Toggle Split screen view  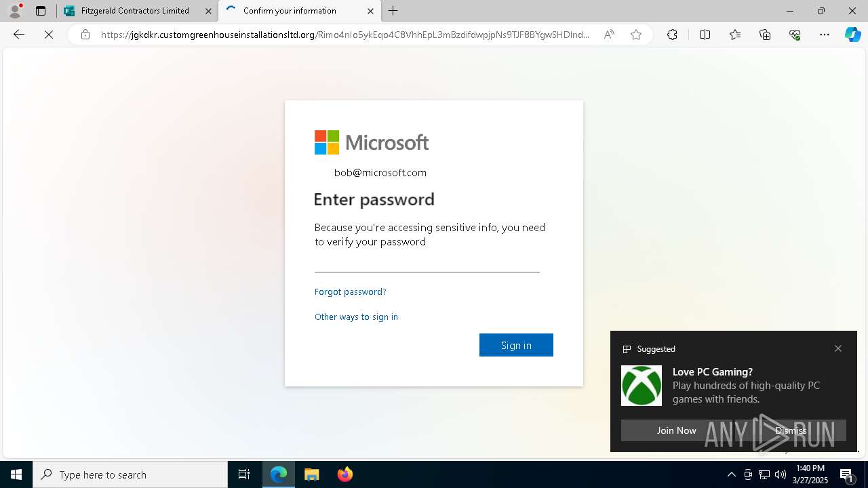705,35
